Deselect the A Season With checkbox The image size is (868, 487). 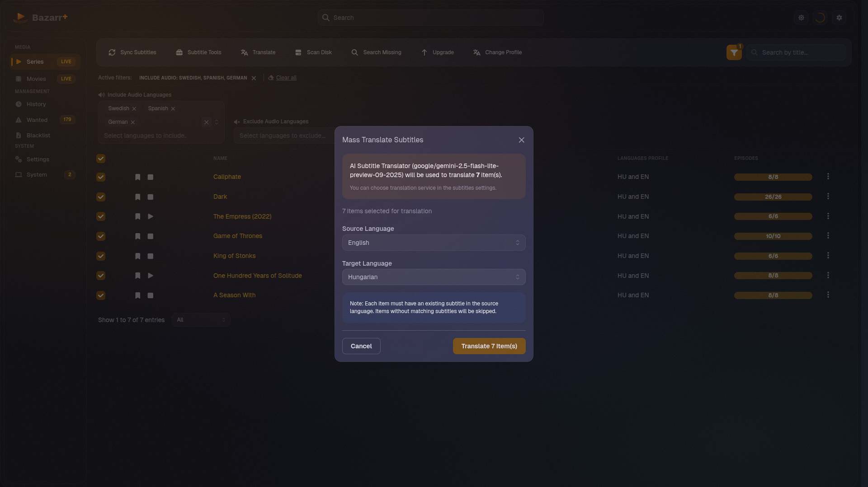click(101, 295)
